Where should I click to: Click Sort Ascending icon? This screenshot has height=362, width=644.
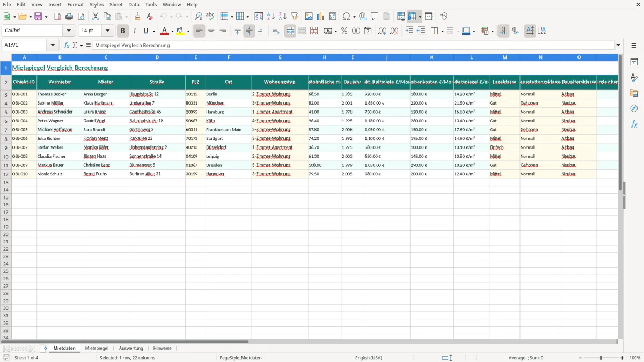point(270,17)
